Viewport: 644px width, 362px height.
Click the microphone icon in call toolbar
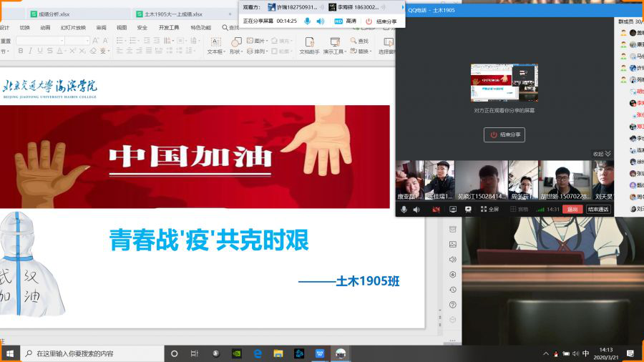(404, 210)
